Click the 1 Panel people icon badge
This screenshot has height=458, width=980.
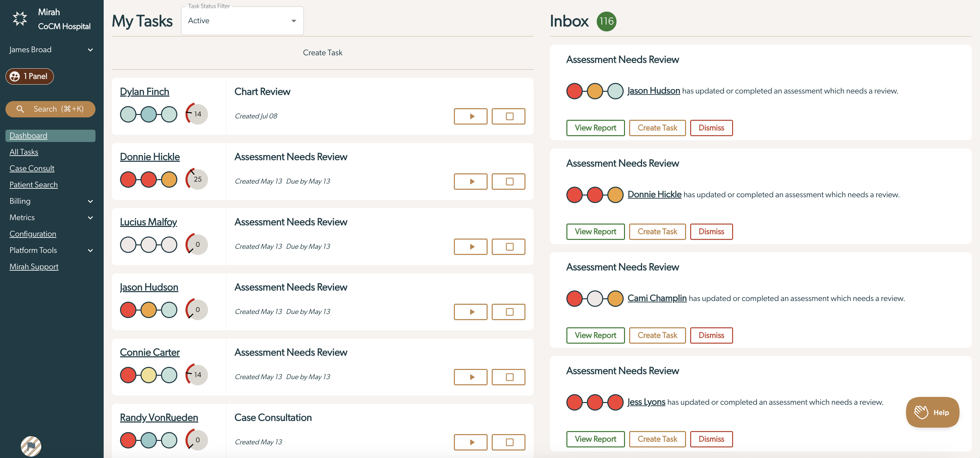[15, 76]
